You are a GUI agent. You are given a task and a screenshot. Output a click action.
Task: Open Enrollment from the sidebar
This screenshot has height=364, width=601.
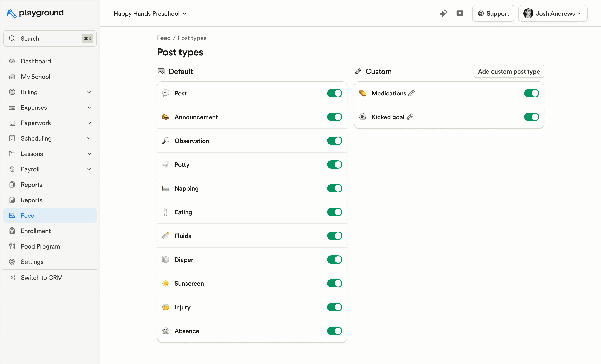pyautogui.click(x=36, y=231)
